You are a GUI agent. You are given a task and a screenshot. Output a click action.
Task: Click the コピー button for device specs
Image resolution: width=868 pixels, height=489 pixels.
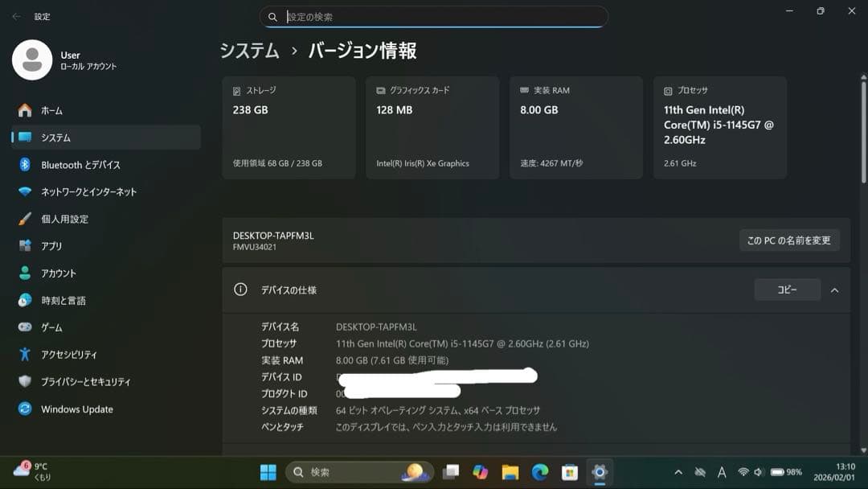(x=787, y=290)
